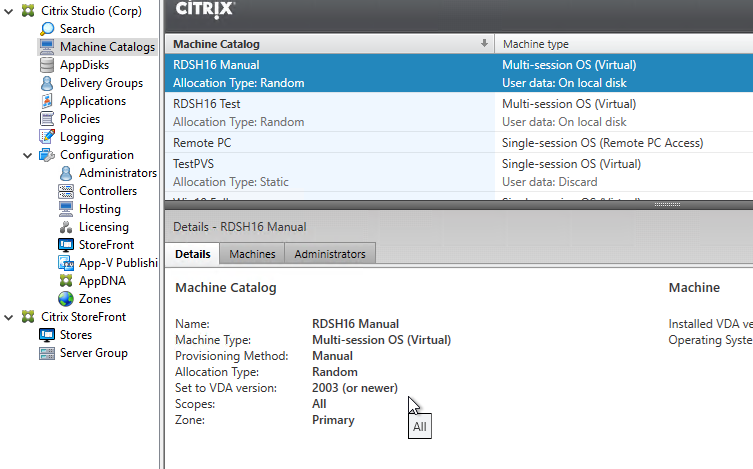Collapse the Citrix Studio (Corp) node
The height and width of the screenshot is (469, 753).
point(9,11)
